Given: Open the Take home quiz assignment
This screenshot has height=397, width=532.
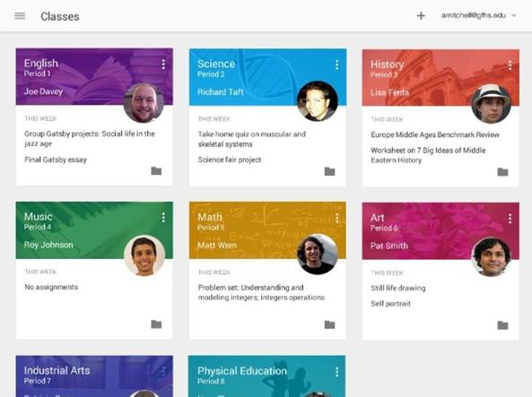Looking at the screenshot, I should [x=252, y=139].
